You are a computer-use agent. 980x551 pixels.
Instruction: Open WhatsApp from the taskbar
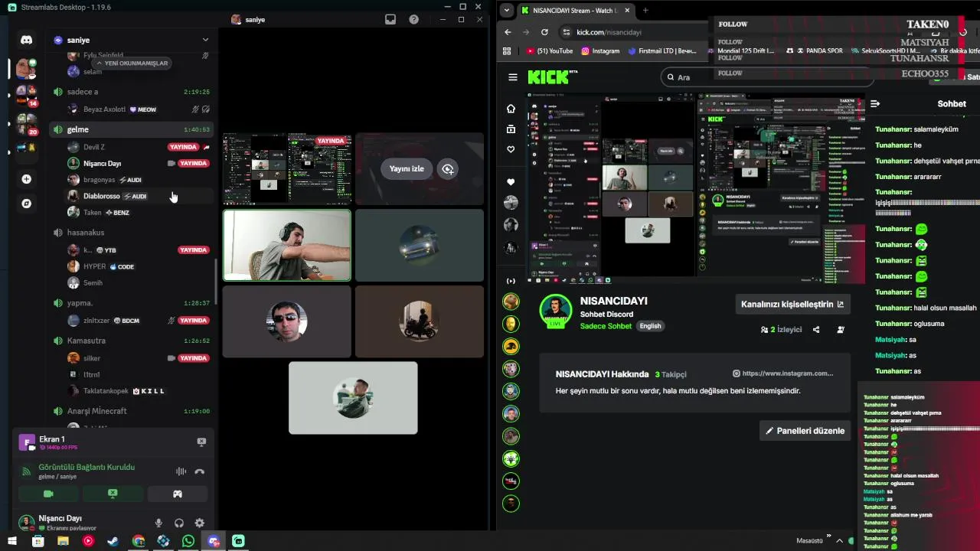[188, 541]
